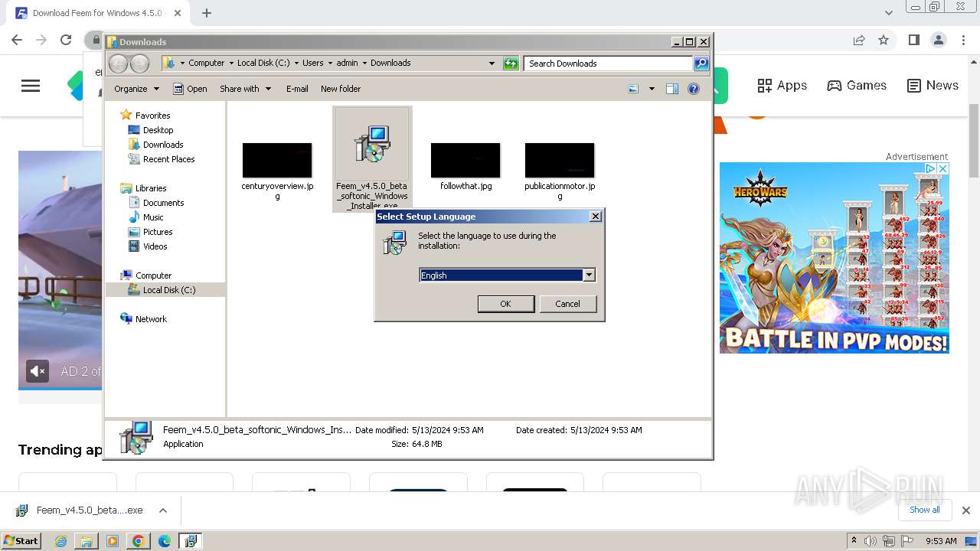
Task: Select Pictures library
Action: coord(158,232)
